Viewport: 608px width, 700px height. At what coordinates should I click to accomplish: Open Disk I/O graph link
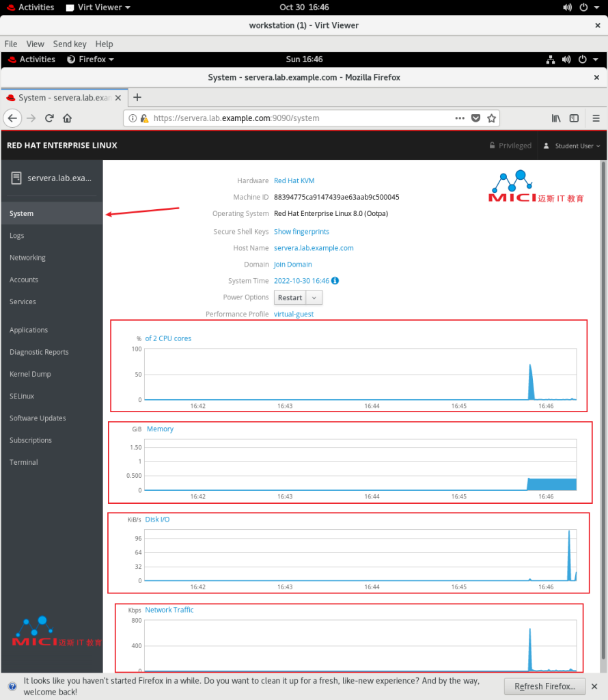pos(157,520)
